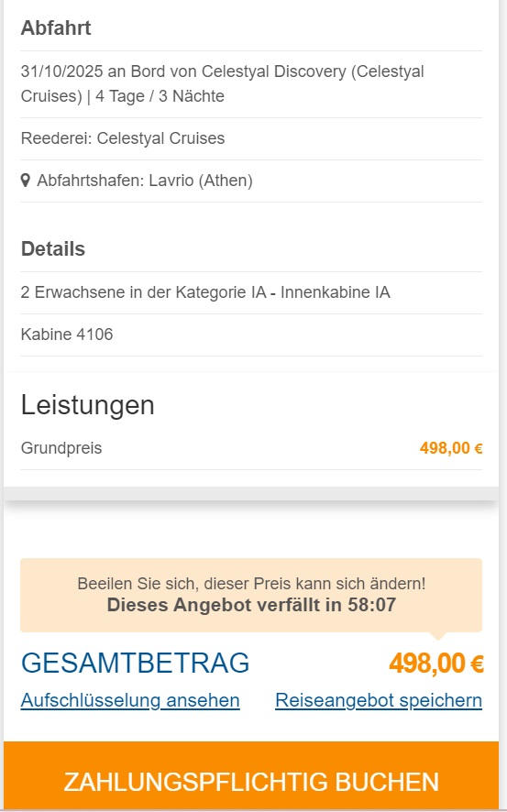Viewport: 507px width, 812px height.
Task: Click the peach offer-expiry notice box
Action: point(251,595)
